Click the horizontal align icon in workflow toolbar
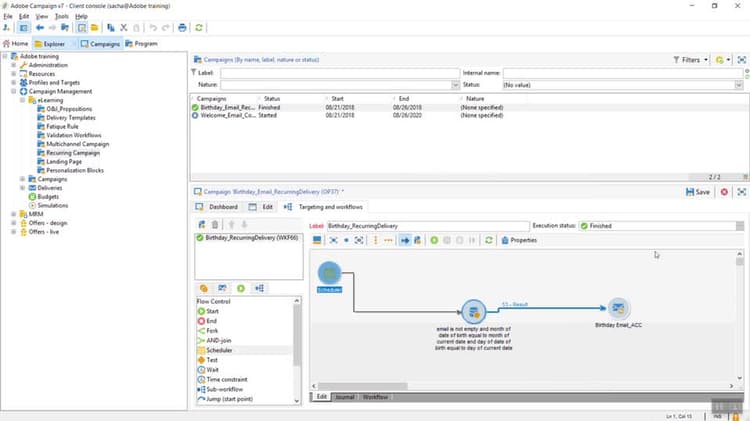 388,240
